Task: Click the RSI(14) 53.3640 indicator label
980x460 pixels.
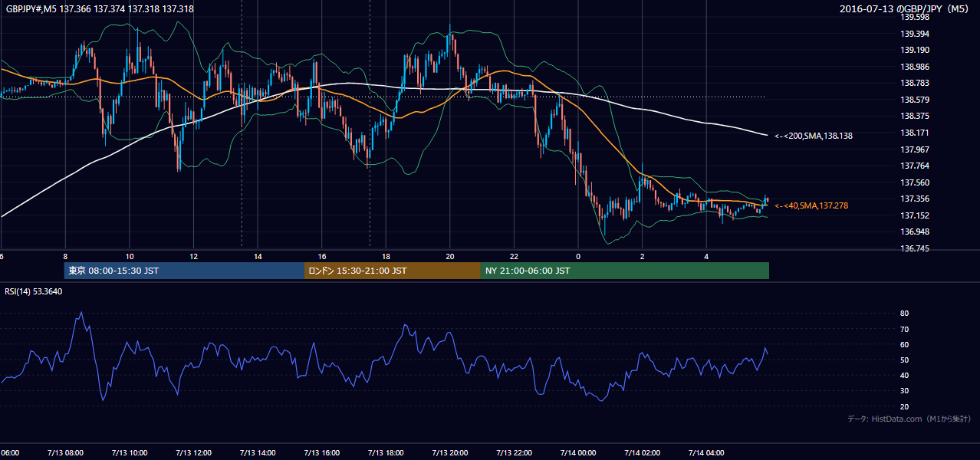Action: (x=34, y=291)
